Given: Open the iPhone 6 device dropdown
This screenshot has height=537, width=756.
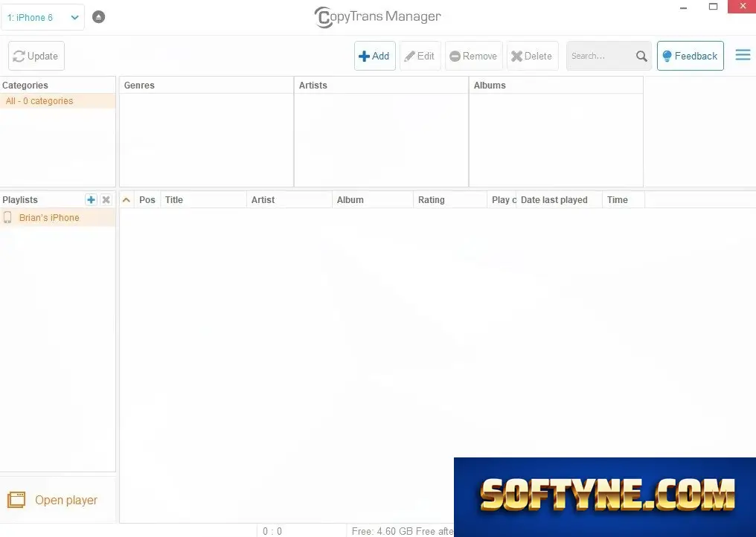Looking at the screenshot, I should 42,17.
